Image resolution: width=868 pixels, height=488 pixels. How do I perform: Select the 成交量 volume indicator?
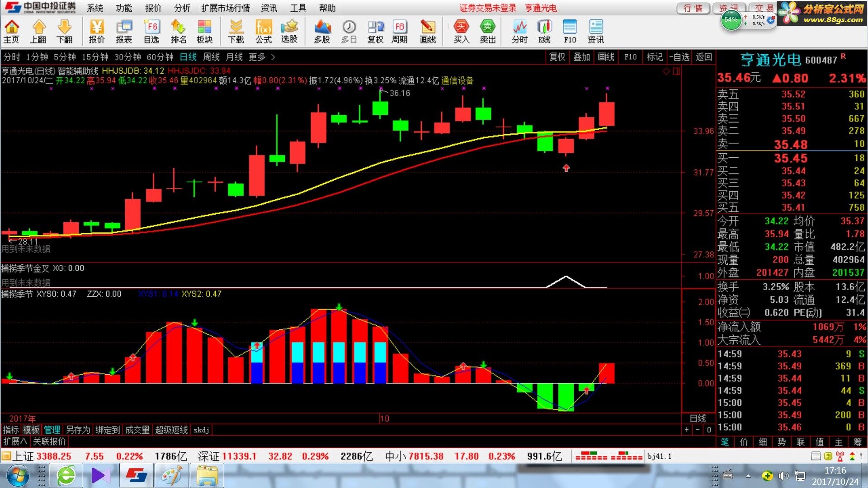point(137,430)
